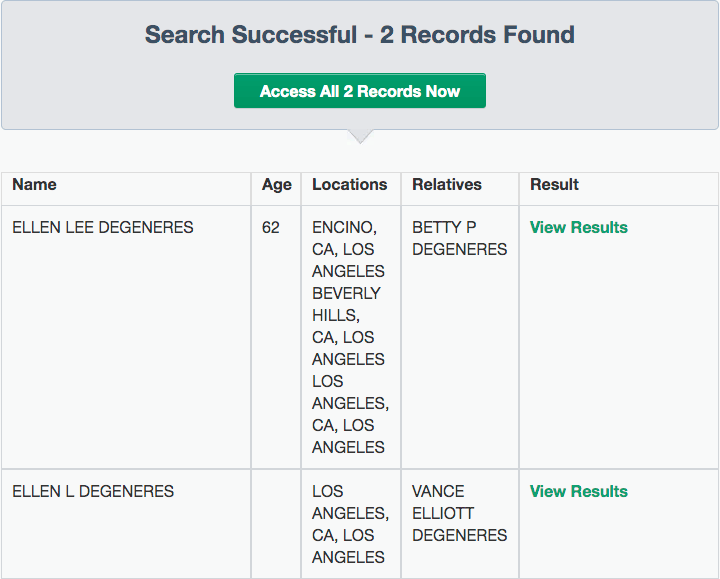Select the name ELLEN L DEGENERES
720x579 pixels.
coord(93,491)
